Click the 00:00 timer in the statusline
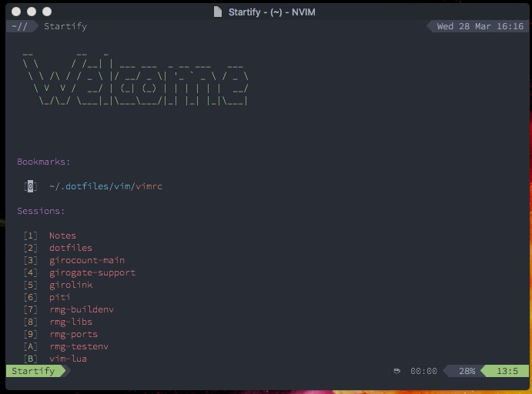The width and height of the screenshot is (532, 394). click(423, 371)
